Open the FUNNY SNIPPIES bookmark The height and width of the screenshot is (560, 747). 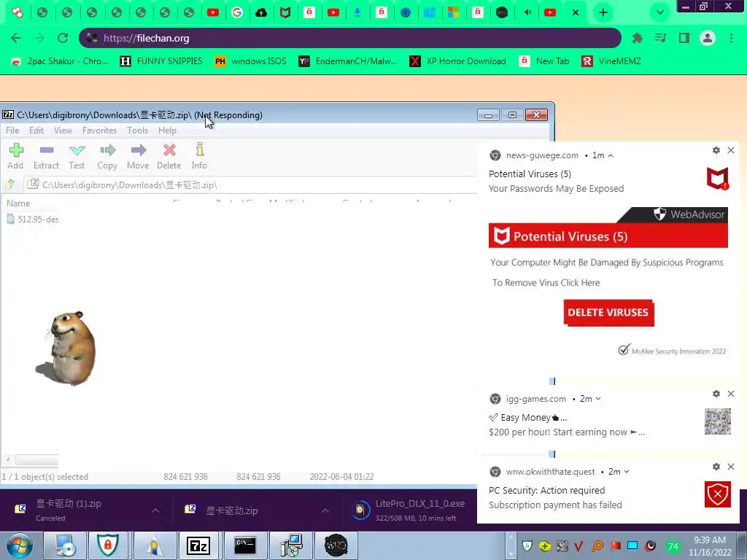click(x=161, y=61)
